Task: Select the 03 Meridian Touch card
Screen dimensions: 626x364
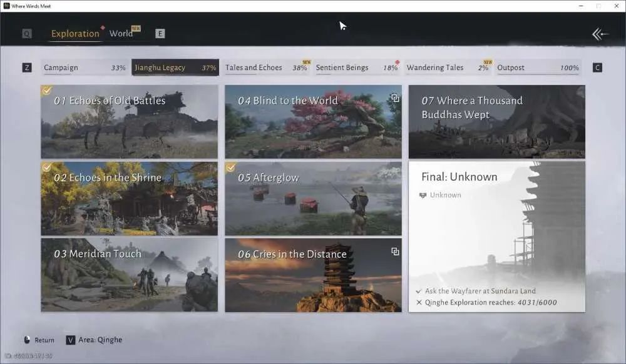Action: coord(130,275)
